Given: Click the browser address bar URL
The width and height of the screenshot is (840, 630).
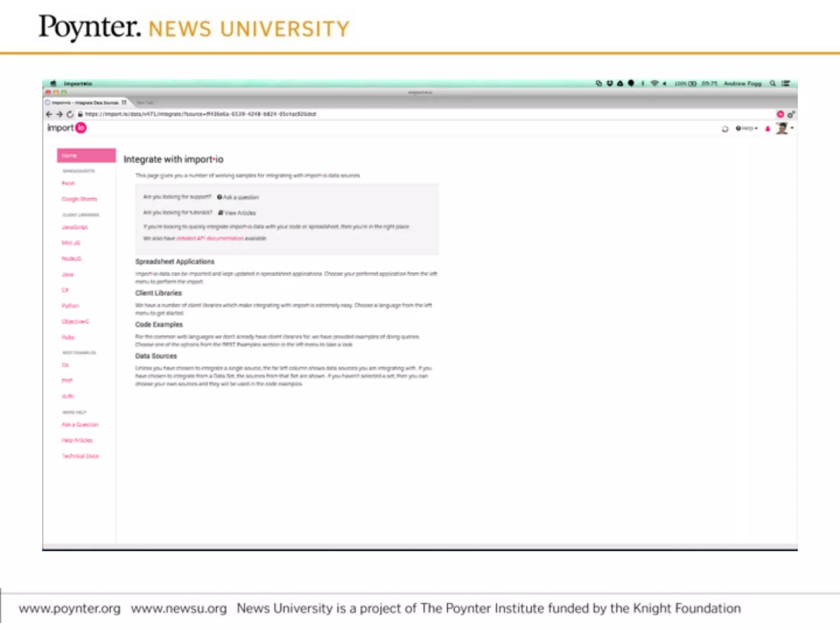Looking at the screenshot, I should 200,114.
